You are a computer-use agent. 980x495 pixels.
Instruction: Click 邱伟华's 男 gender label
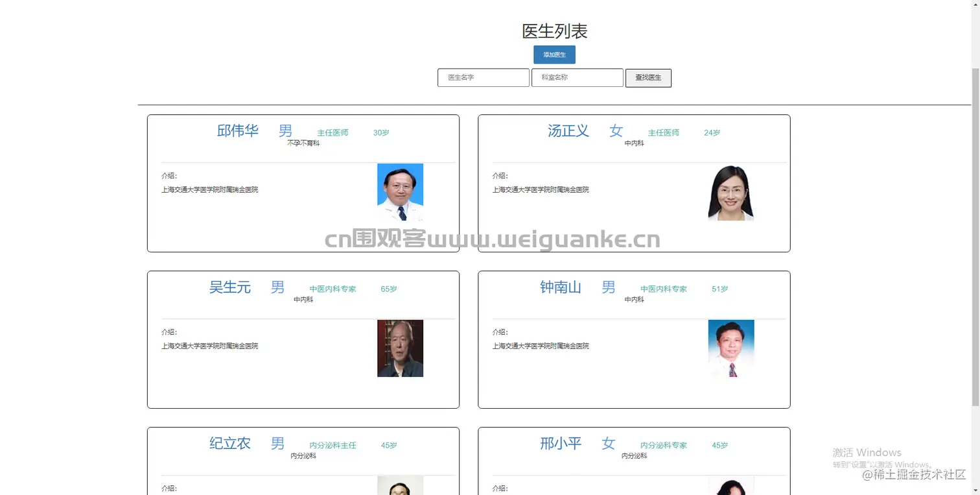(x=285, y=131)
